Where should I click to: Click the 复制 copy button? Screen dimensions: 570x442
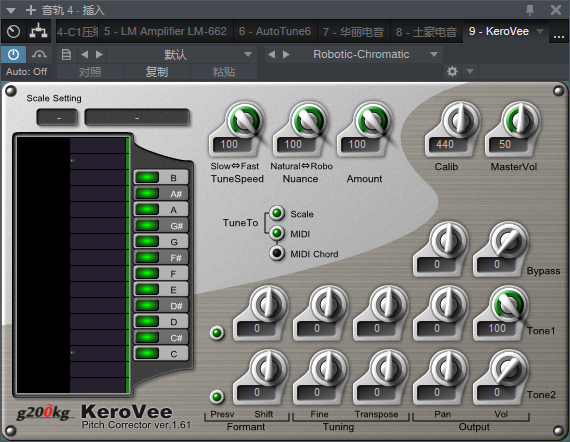pos(157,72)
